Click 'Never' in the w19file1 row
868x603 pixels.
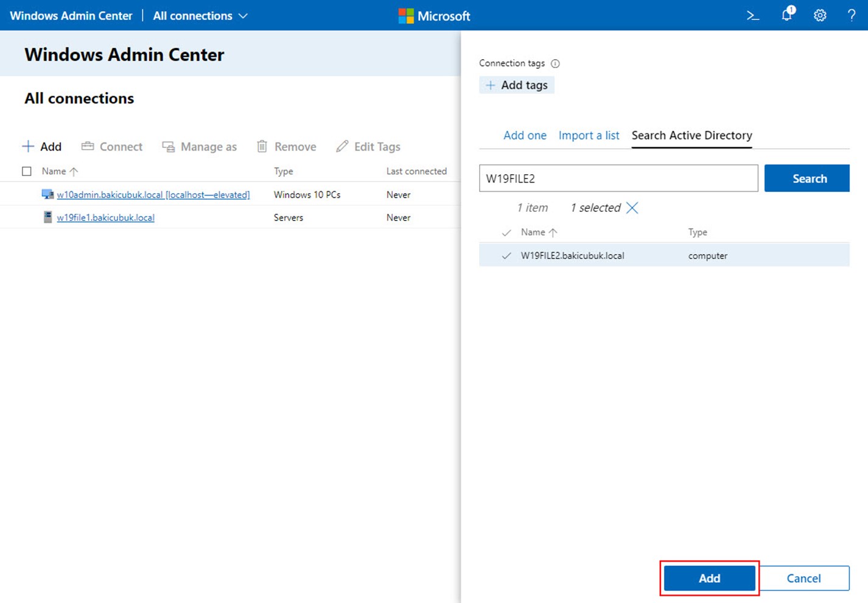coord(399,217)
